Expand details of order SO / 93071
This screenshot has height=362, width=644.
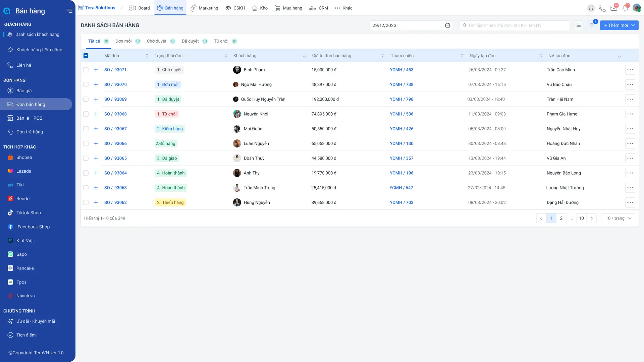(96, 70)
